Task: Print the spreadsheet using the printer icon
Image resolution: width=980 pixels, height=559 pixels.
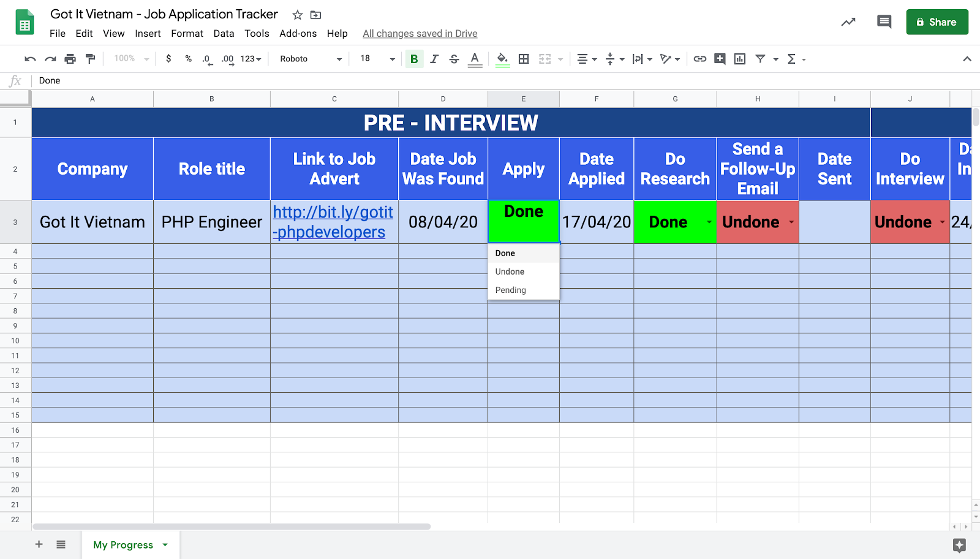Action: pyautogui.click(x=70, y=59)
